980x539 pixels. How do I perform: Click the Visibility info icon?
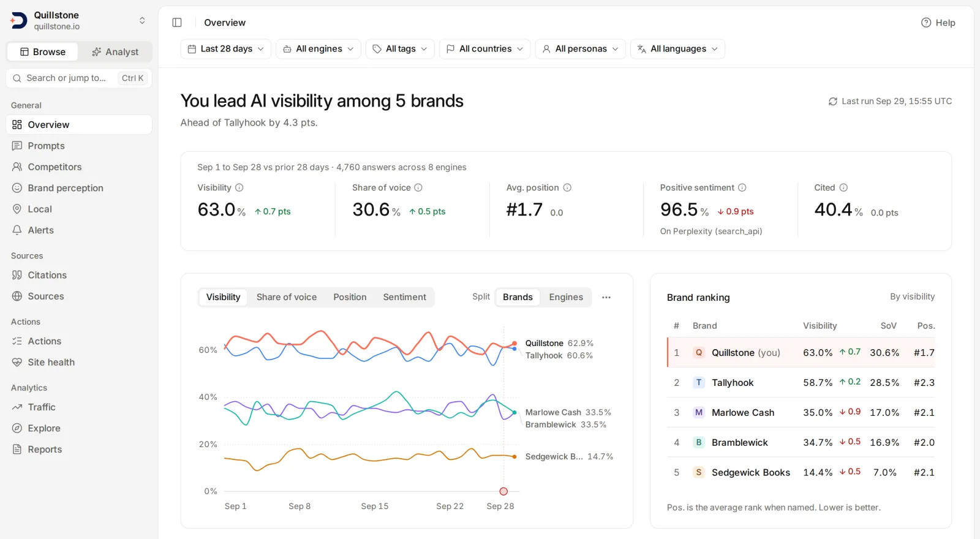pyautogui.click(x=239, y=187)
